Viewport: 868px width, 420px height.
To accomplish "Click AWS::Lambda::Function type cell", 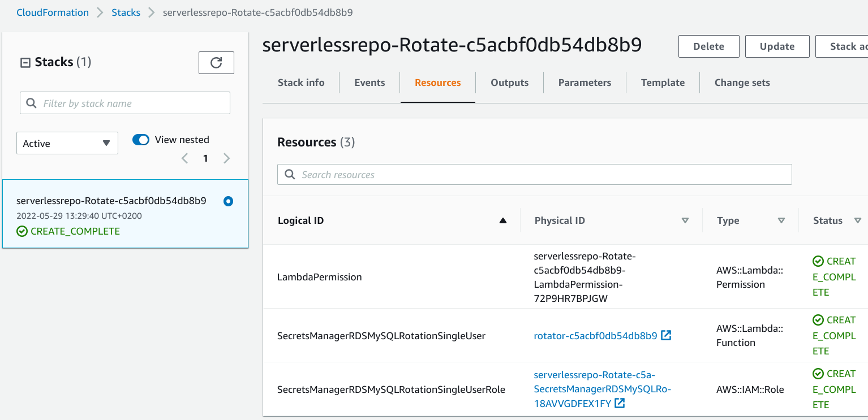I will point(750,336).
